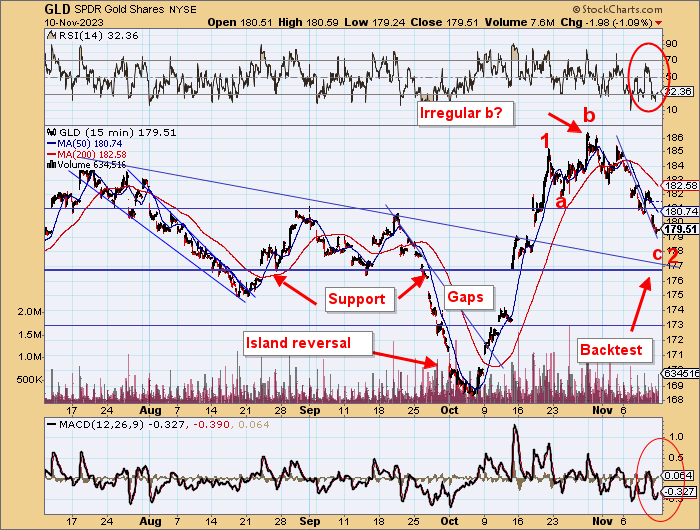The height and width of the screenshot is (530, 700).
Task: Click the 179.51 price tag on right axis
Action: (680, 230)
